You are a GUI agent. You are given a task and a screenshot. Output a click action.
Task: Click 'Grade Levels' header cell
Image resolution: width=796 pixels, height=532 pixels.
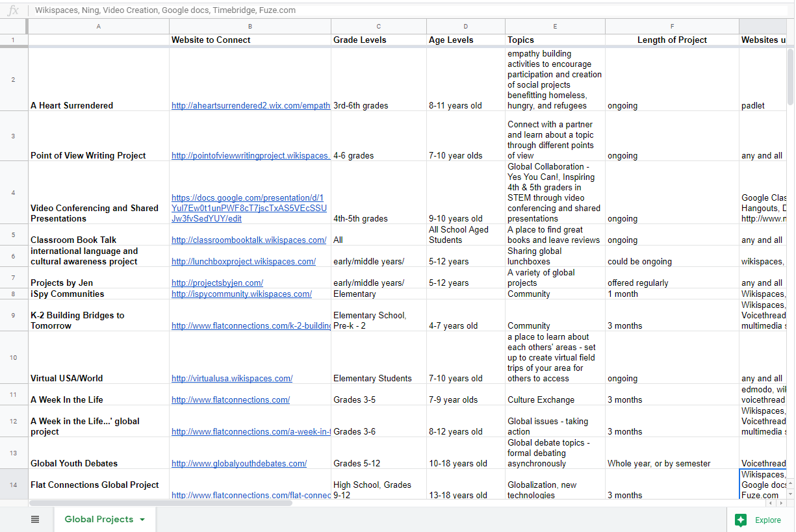[379, 40]
